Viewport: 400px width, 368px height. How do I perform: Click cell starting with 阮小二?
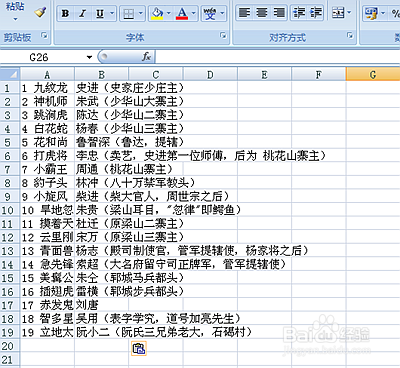pyautogui.click(x=101, y=332)
